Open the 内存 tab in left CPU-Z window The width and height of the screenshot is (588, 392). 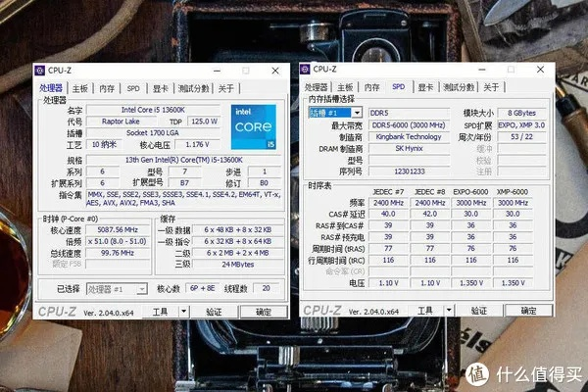coord(107,88)
